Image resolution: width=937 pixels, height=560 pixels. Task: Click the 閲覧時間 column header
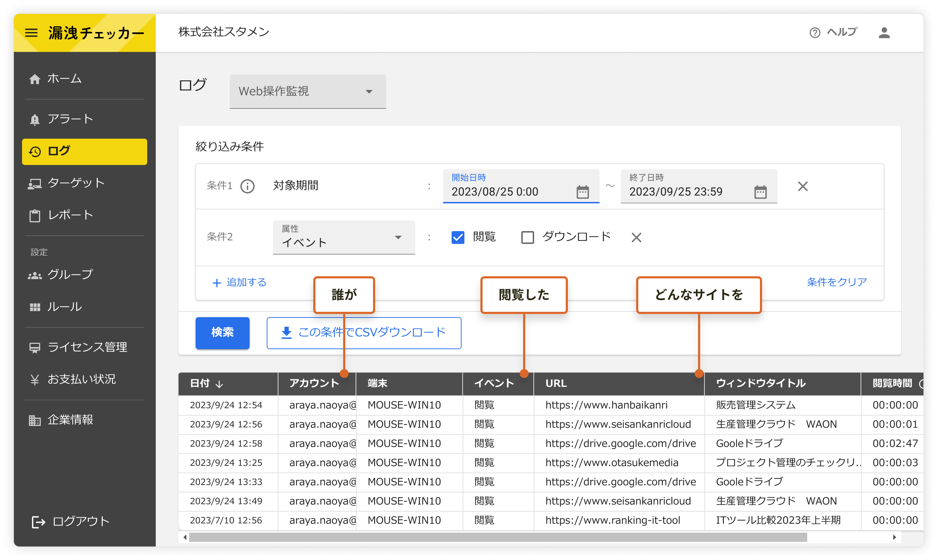(x=892, y=384)
